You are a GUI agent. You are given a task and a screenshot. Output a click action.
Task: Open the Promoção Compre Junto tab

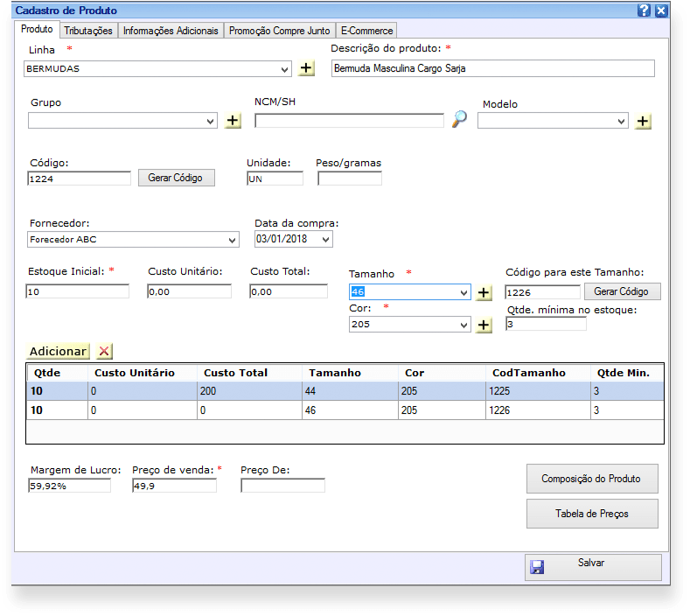click(280, 31)
